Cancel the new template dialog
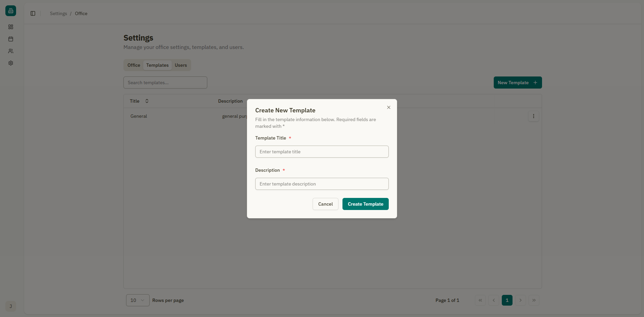Viewport: 644px width, 317px height. pyautogui.click(x=325, y=204)
